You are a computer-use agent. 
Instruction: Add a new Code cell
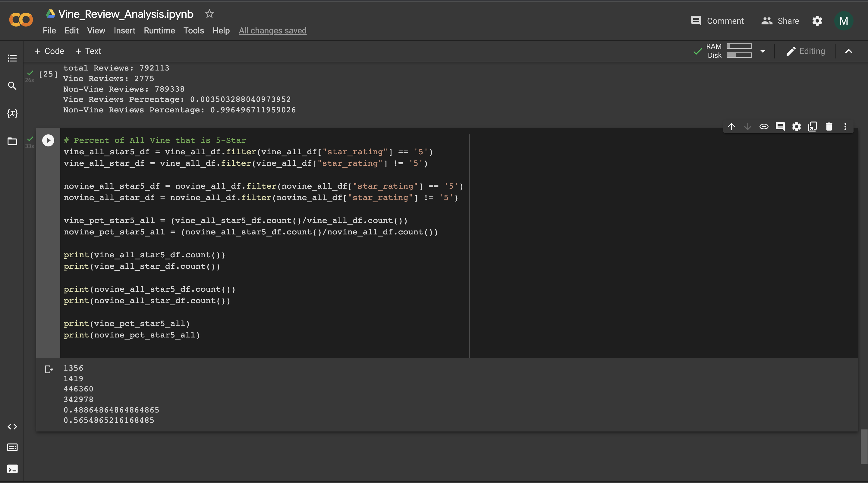pyautogui.click(x=49, y=51)
